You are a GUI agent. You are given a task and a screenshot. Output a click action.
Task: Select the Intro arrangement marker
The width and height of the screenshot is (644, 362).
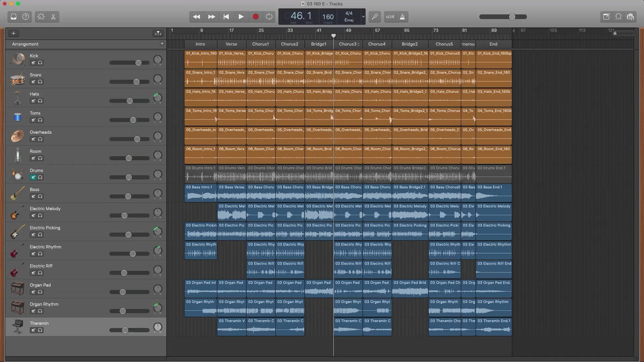[x=200, y=44]
